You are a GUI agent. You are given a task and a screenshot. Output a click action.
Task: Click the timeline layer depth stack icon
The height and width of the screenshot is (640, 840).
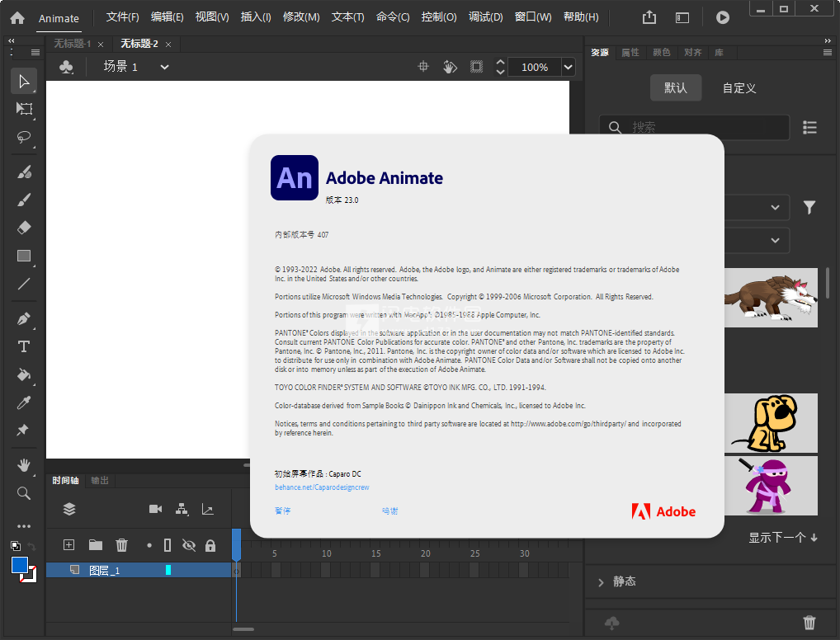[x=69, y=509]
